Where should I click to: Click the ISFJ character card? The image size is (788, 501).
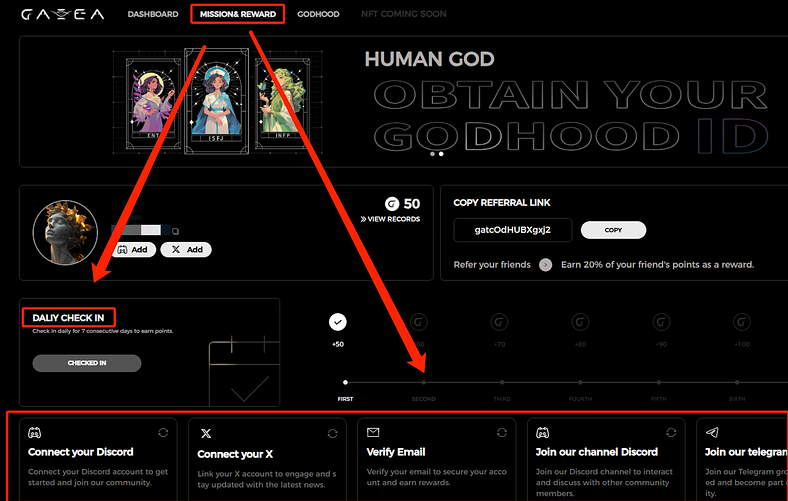(217, 101)
